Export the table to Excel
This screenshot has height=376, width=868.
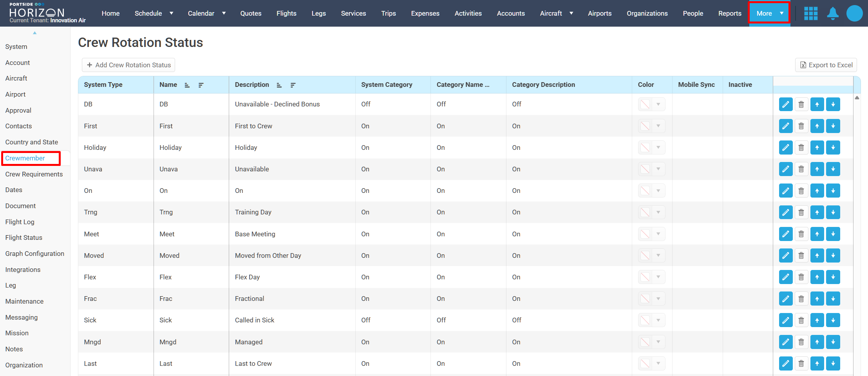(826, 65)
